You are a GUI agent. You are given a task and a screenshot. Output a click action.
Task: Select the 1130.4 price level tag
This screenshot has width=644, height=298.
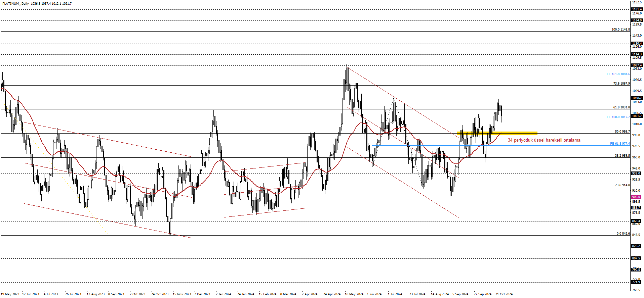point(637,44)
